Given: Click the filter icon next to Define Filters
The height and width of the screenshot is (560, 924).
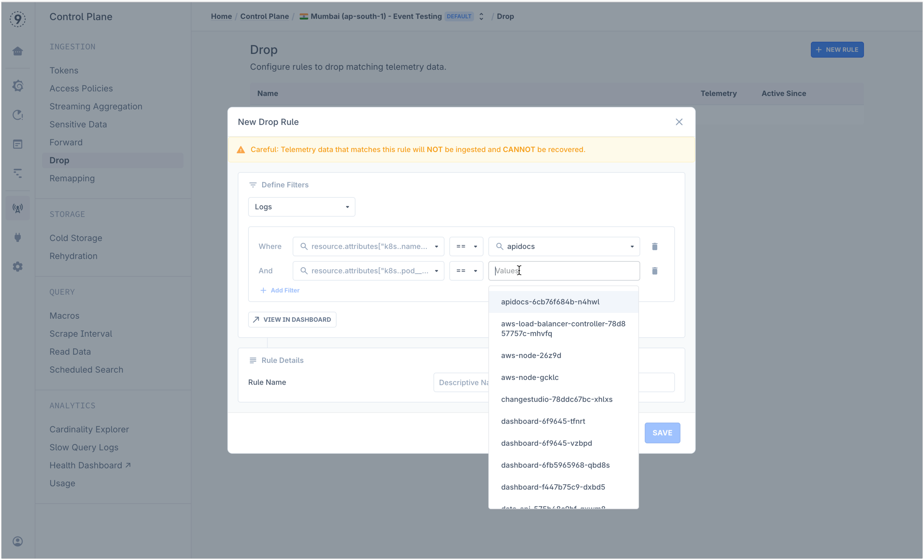Looking at the screenshot, I should tap(253, 185).
